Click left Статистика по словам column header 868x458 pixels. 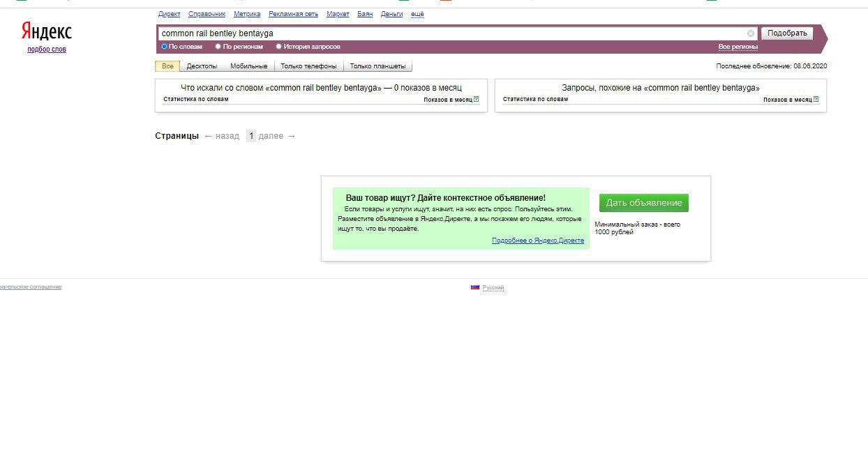196,99
